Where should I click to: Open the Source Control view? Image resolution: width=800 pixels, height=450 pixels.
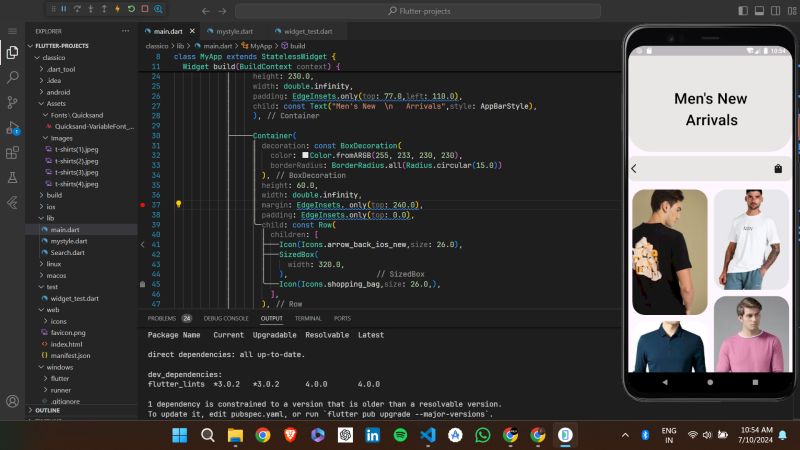point(12,102)
